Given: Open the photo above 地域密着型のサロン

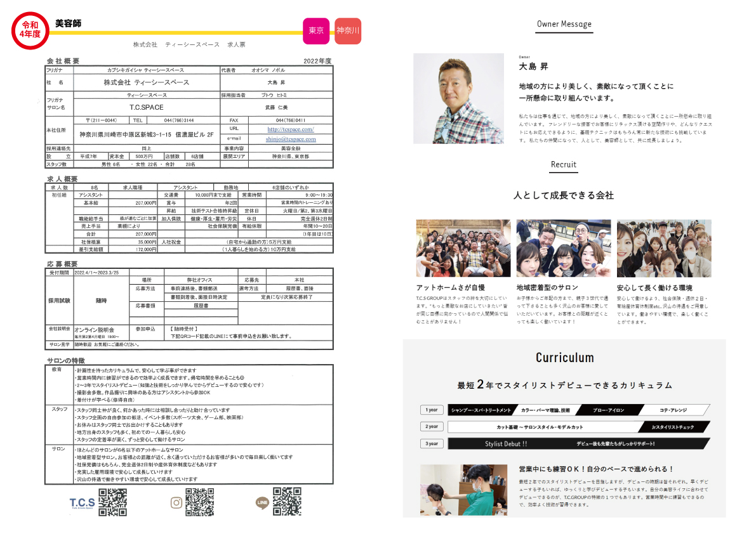Looking at the screenshot, I should pyautogui.click(x=564, y=249).
